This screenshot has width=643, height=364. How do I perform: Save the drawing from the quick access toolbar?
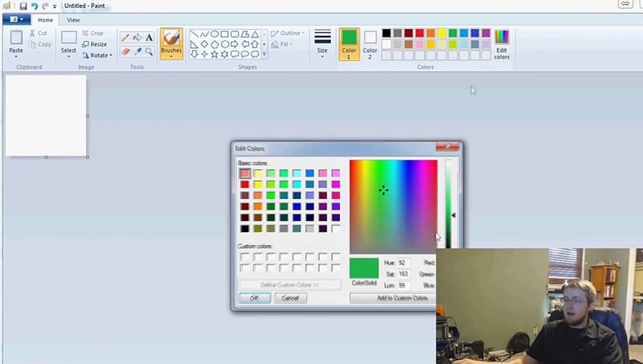(23, 6)
